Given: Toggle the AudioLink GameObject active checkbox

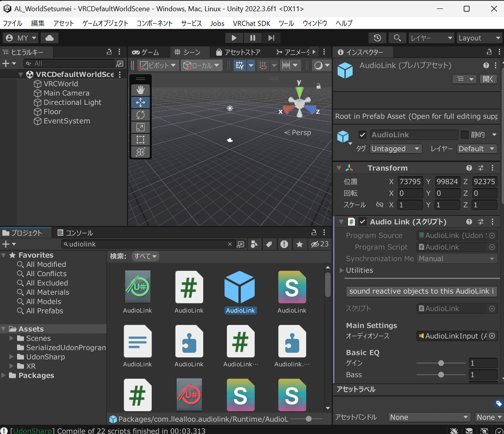Looking at the screenshot, I should [362, 135].
